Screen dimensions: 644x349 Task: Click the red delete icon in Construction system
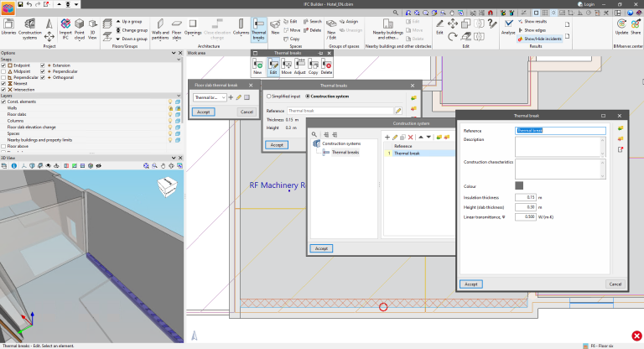tap(410, 136)
